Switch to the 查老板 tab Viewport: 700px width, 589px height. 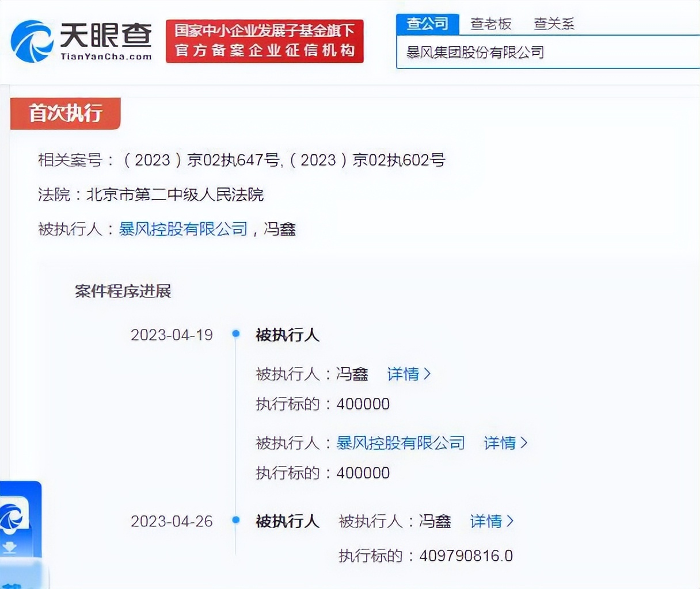(491, 24)
